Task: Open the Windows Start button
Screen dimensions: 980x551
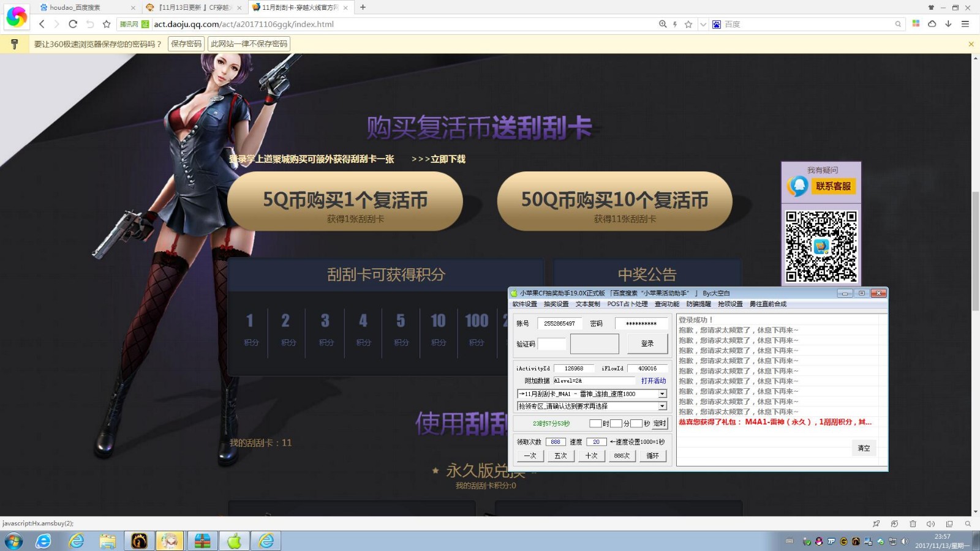Action: [x=13, y=541]
